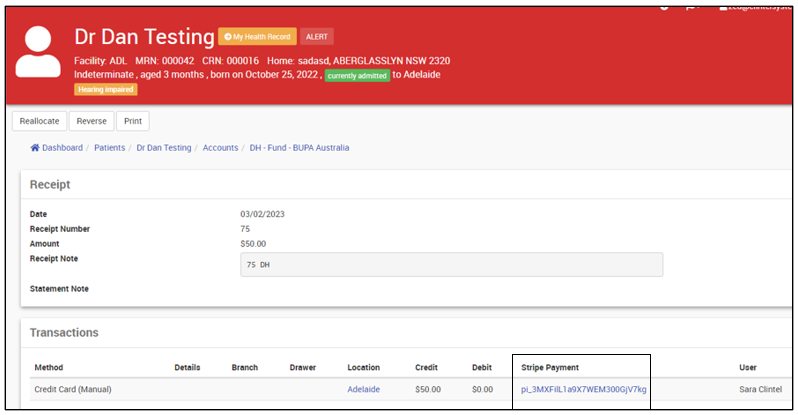Open the Adelaide location link
This screenshot has width=798, height=415.
coord(363,389)
